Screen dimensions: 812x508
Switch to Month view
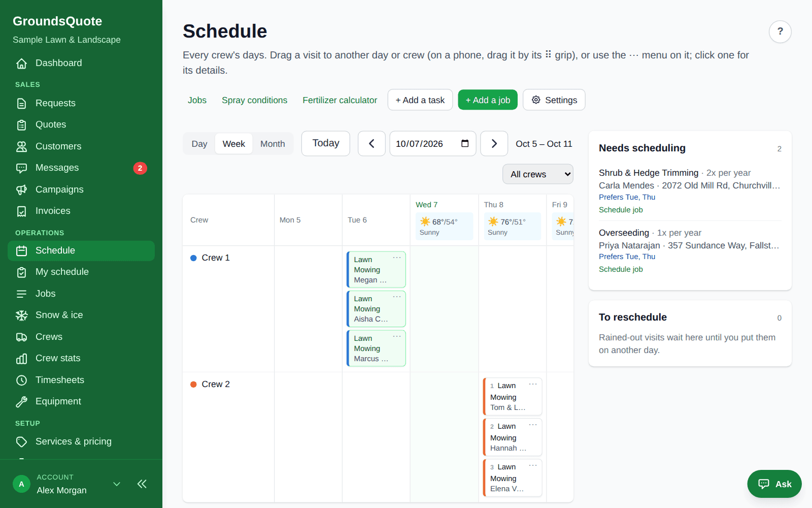273,144
